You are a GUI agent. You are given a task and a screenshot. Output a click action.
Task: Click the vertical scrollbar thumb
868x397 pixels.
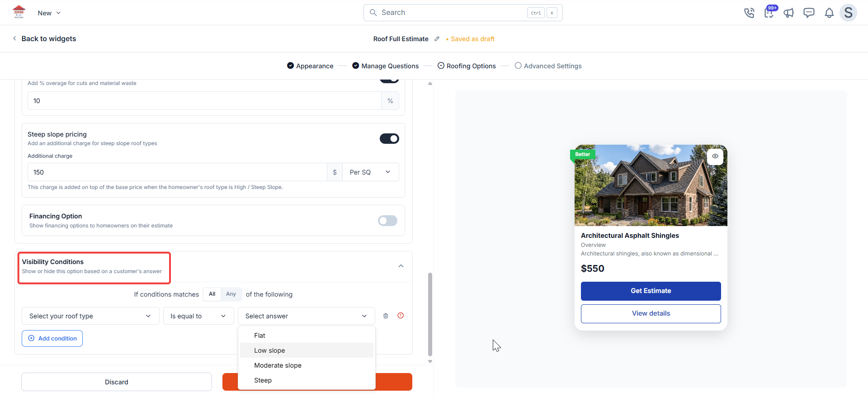pos(430,314)
